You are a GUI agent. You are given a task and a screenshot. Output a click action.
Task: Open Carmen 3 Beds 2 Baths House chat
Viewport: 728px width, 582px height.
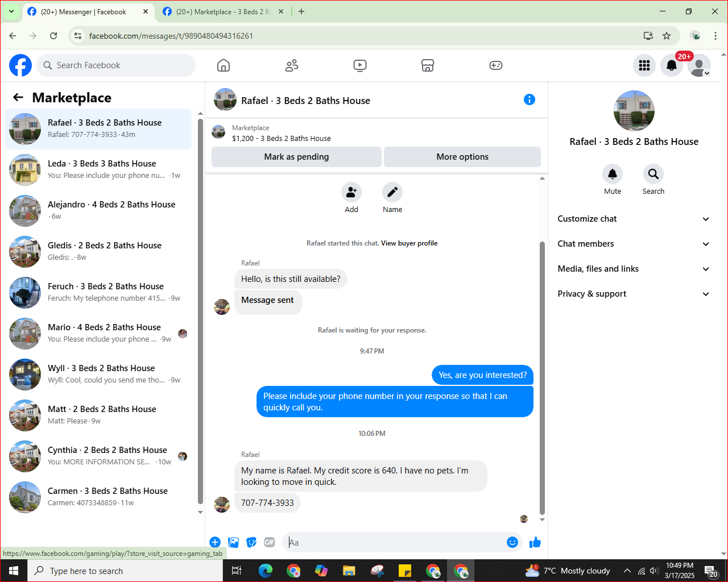pos(98,497)
